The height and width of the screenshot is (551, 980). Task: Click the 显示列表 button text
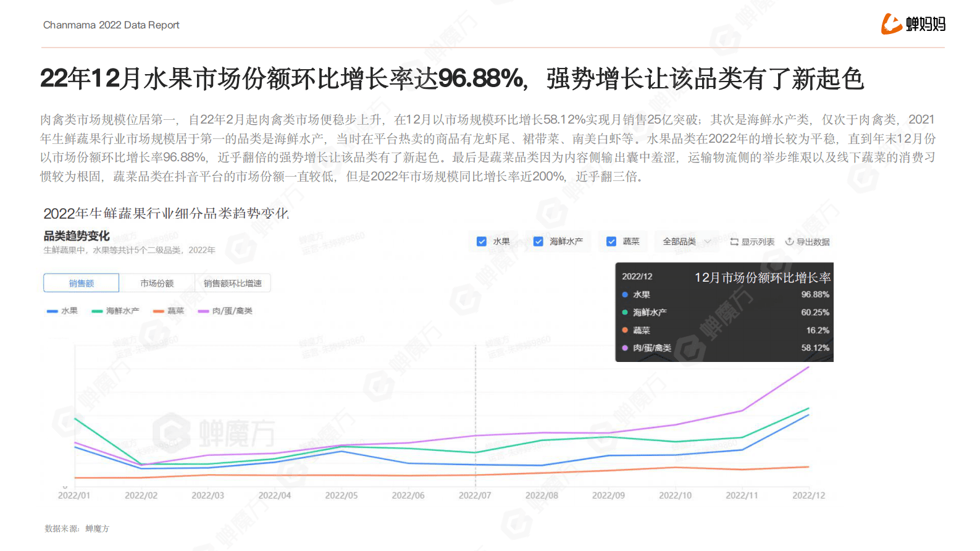758,242
